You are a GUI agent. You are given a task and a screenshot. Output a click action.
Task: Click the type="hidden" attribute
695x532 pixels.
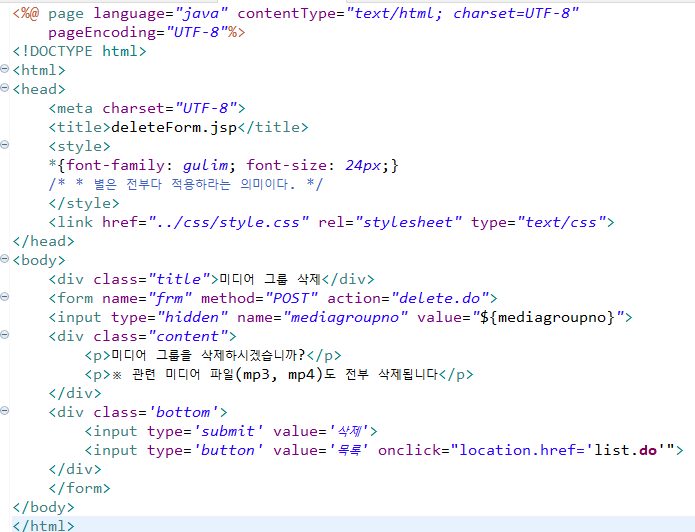(x=169, y=317)
